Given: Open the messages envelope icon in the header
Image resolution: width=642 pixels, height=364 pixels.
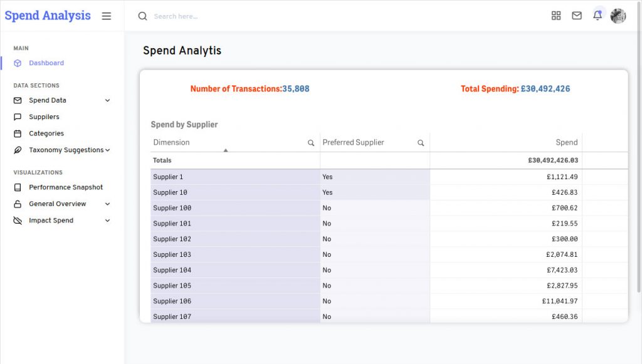Looking at the screenshot, I should tap(577, 16).
